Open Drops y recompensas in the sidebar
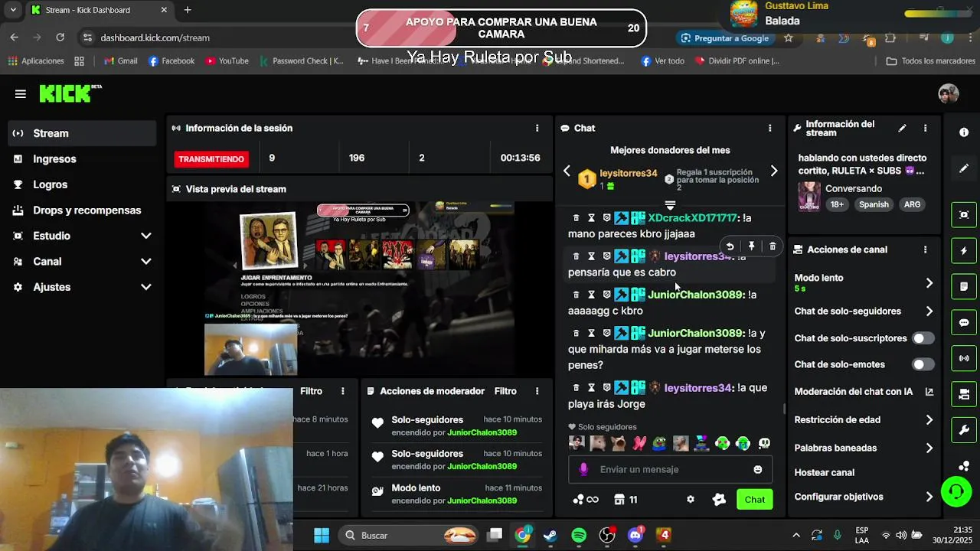 (x=82, y=210)
